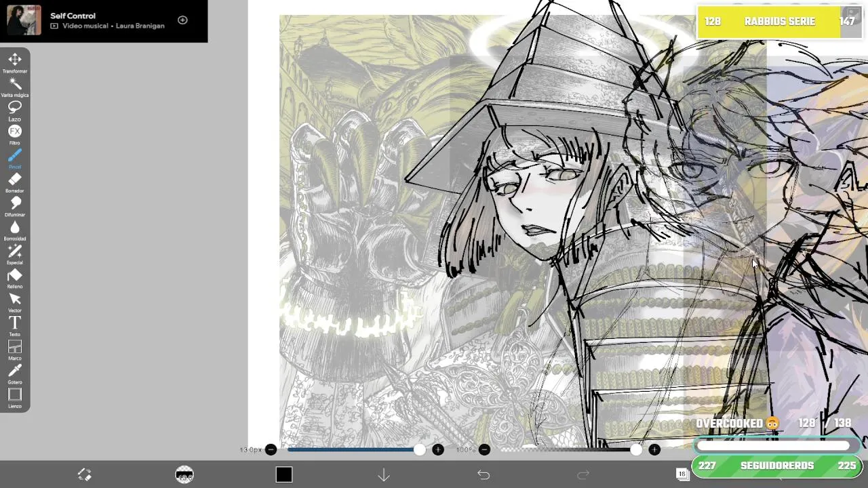The image size is (868, 488).
Task: Select the Borrador eraser tool
Action: tap(15, 182)
